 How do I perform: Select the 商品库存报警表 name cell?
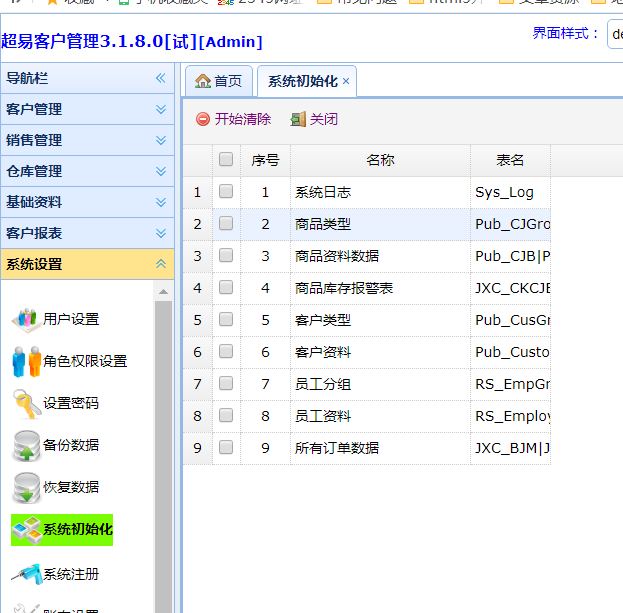tap(380, 288)
